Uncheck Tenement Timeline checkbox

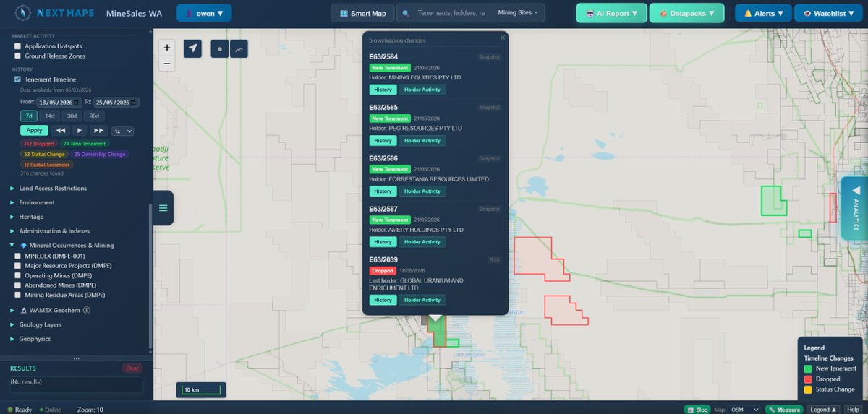click(x=18, y=79)
